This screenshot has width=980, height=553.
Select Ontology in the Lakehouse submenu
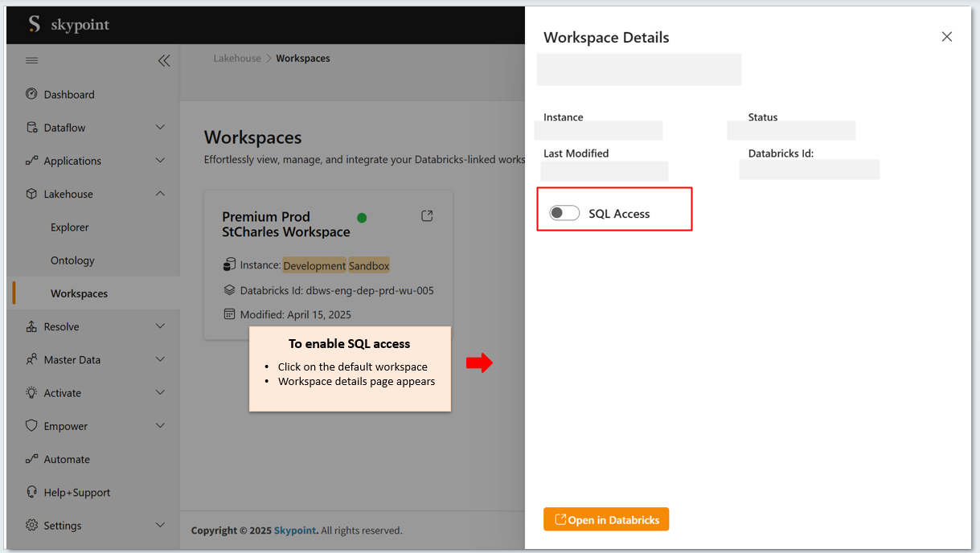coord(72,260)
